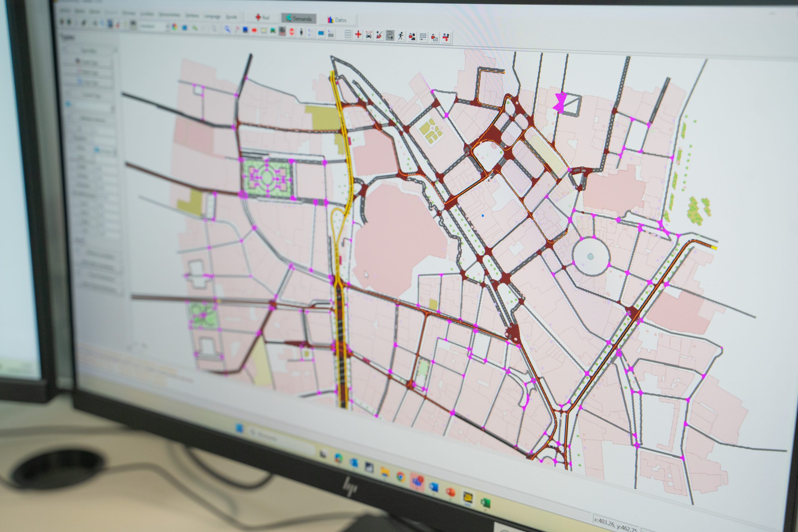The width and height of the screenshot is (798, 532).
Task: Click the grid icon in toolbar
Action: (348, 34)
